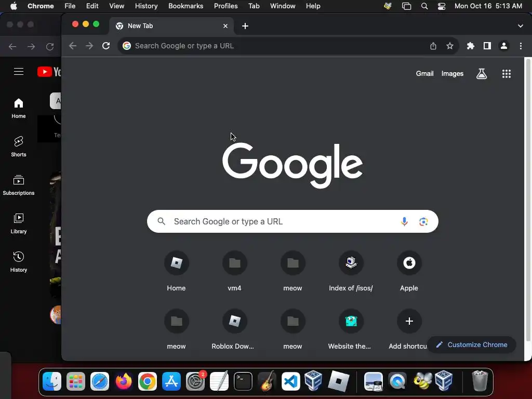Open the Extensions puzzle icon
Image resolution: width=532 pixels, height=399 pixels.
pyautogui.click(x=471, y=46)
